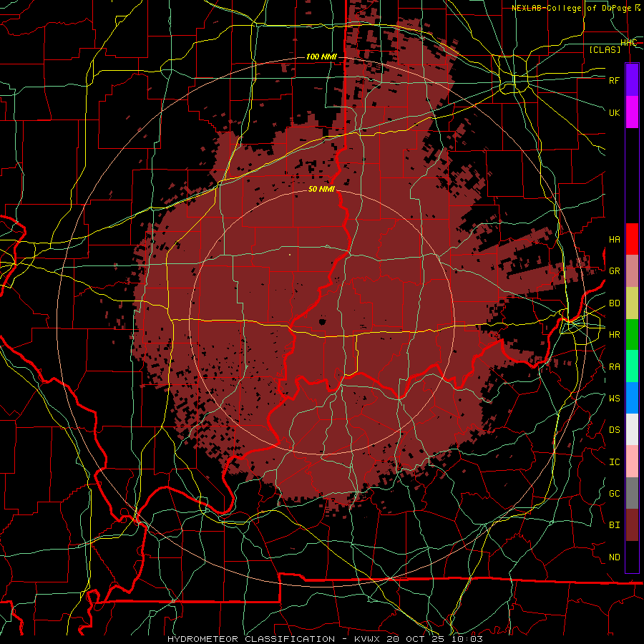Click the 'RF' legend label

[x=614, y=80]
